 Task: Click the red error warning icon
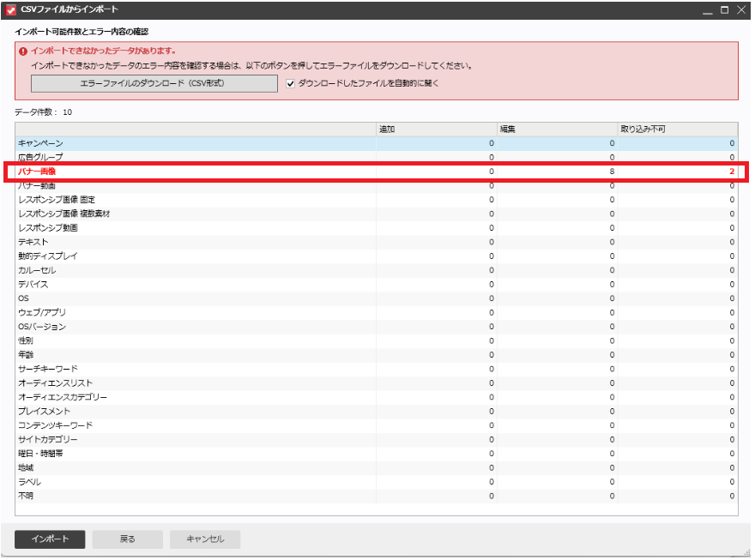pos(23,51)
